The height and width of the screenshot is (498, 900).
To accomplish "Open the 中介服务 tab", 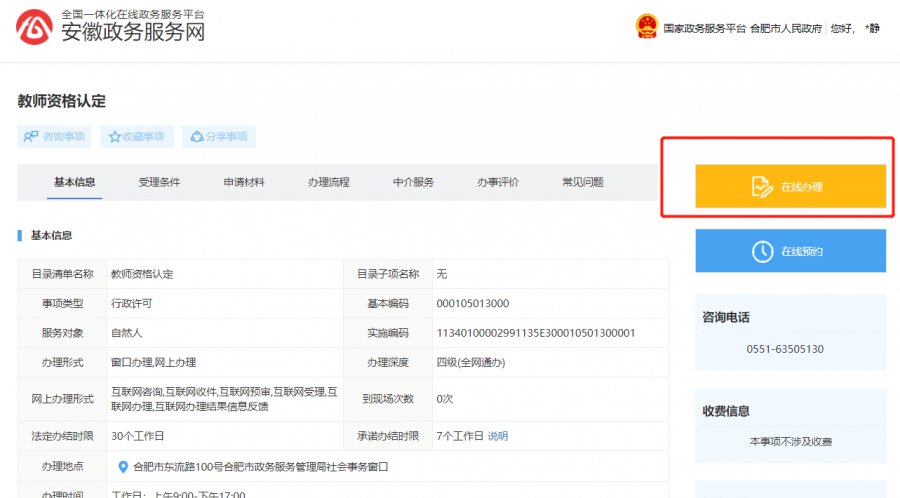I will click(413, 182).
